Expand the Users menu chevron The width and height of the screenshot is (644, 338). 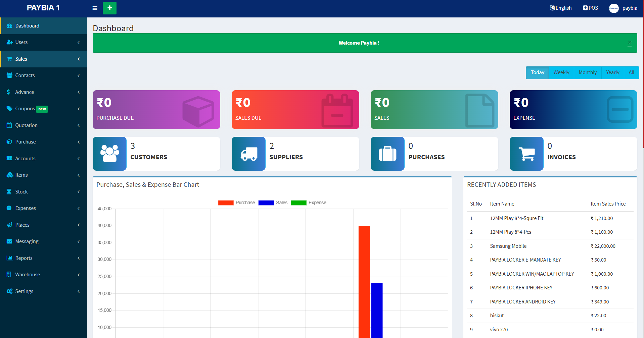tap(79, 43)
